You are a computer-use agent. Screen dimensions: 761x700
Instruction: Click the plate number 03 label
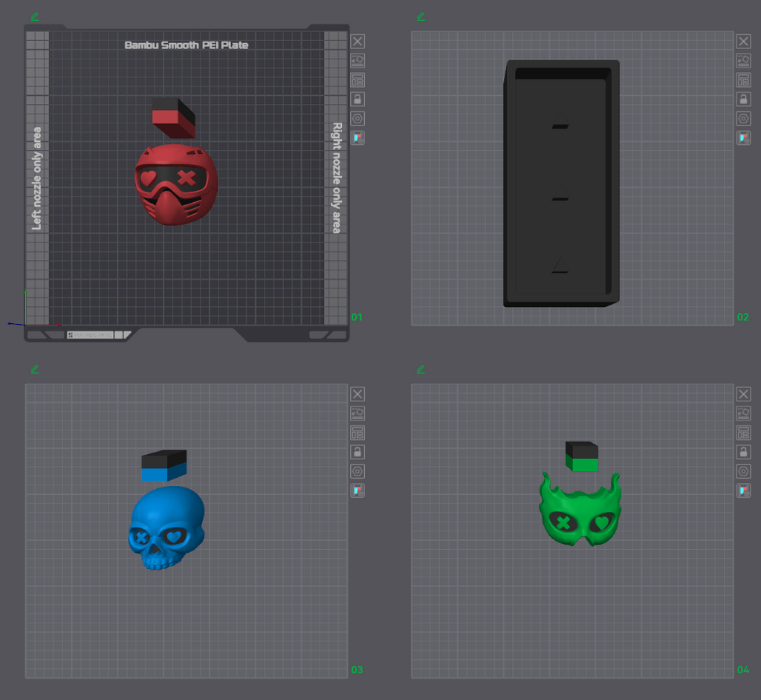[357, 670]
